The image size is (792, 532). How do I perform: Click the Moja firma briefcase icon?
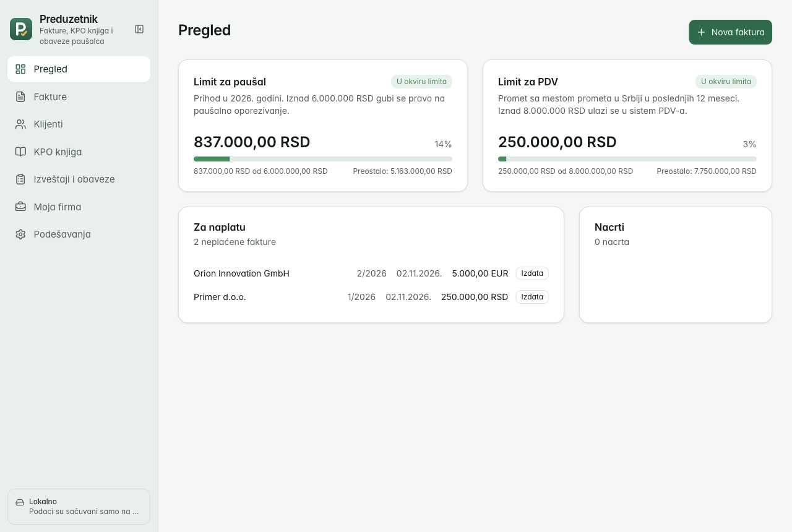[20, 207]
